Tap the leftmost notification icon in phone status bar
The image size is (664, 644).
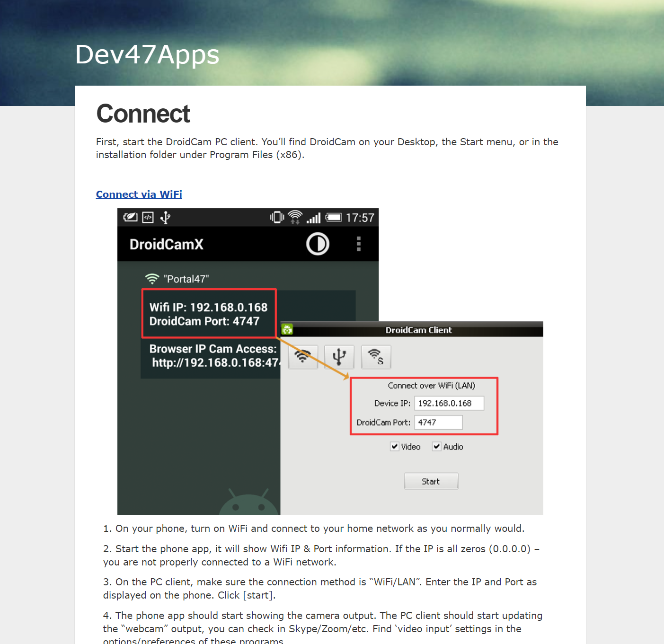pyautogui.click(x=130, y=218)
